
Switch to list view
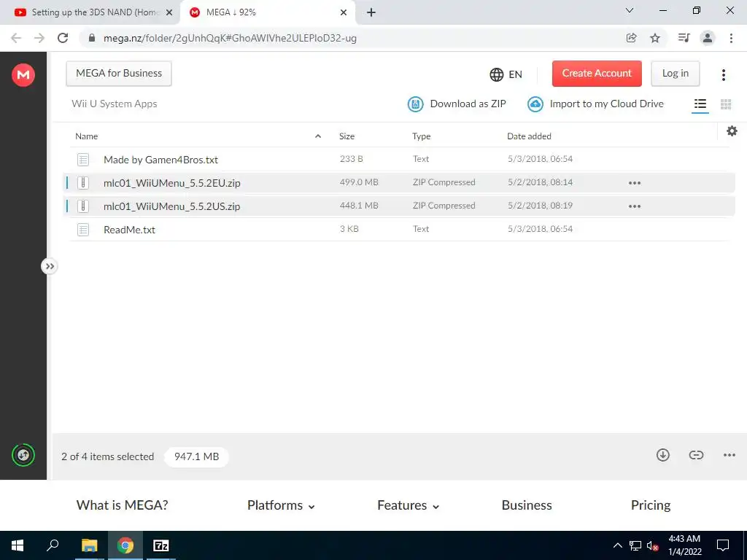pyautogui.click(x=700, y=104)
